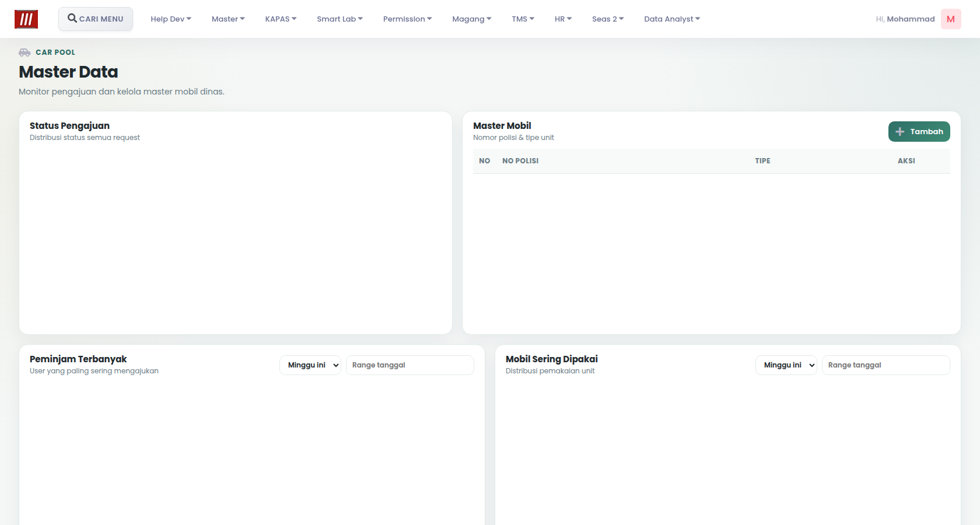
Task: Open the Help Dev dropdown menu
Action: click(171, 19)
